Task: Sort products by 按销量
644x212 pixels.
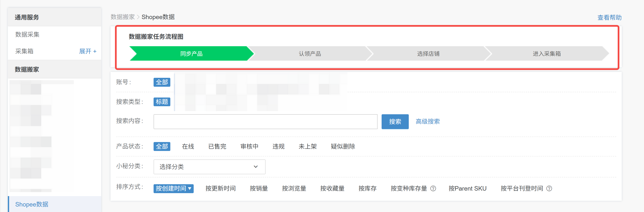Action: pyautogui.click(x=259, y=188)
